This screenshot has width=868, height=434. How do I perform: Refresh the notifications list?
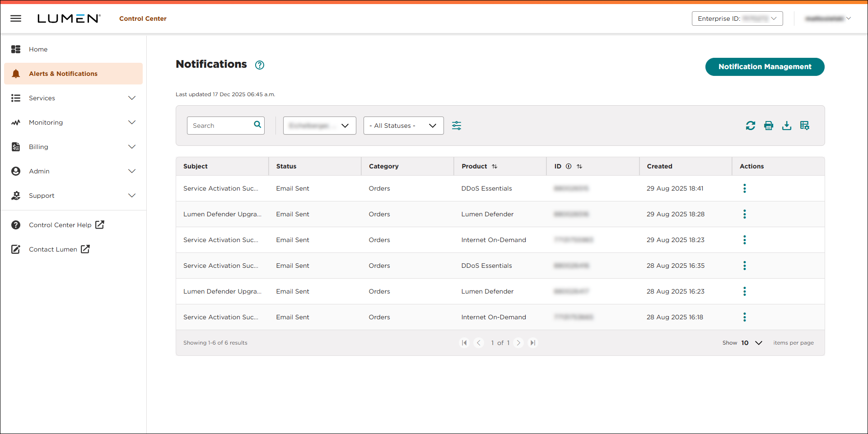[x=751, y=126]
